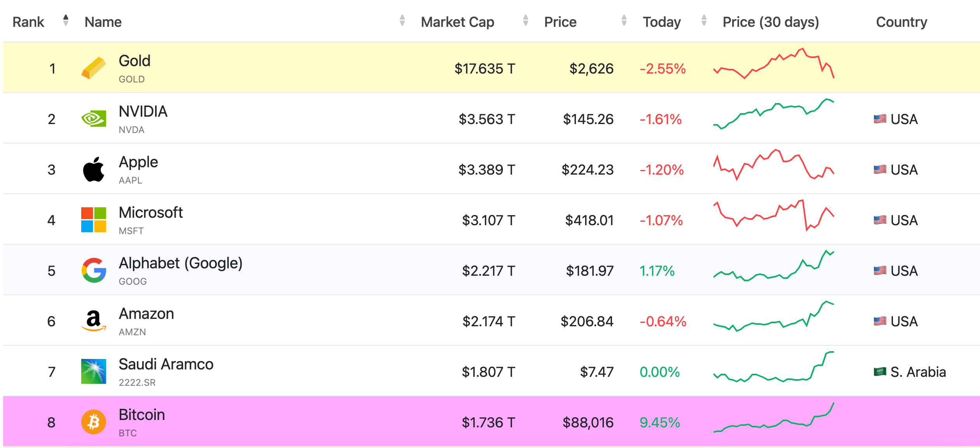Open the NVIDIA company link
The height and width of the screenshot is (448, 980).
coord(143,111)
